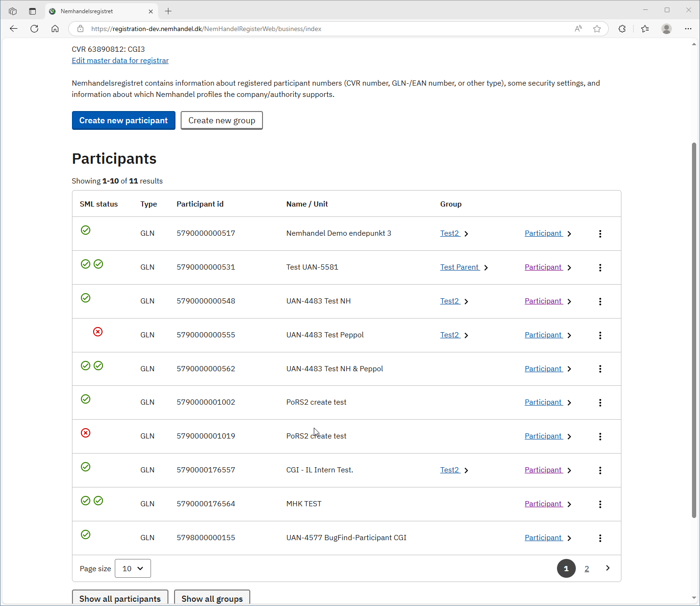Click the browser address bar URL

pyautogui.click(x=206, y=29)
